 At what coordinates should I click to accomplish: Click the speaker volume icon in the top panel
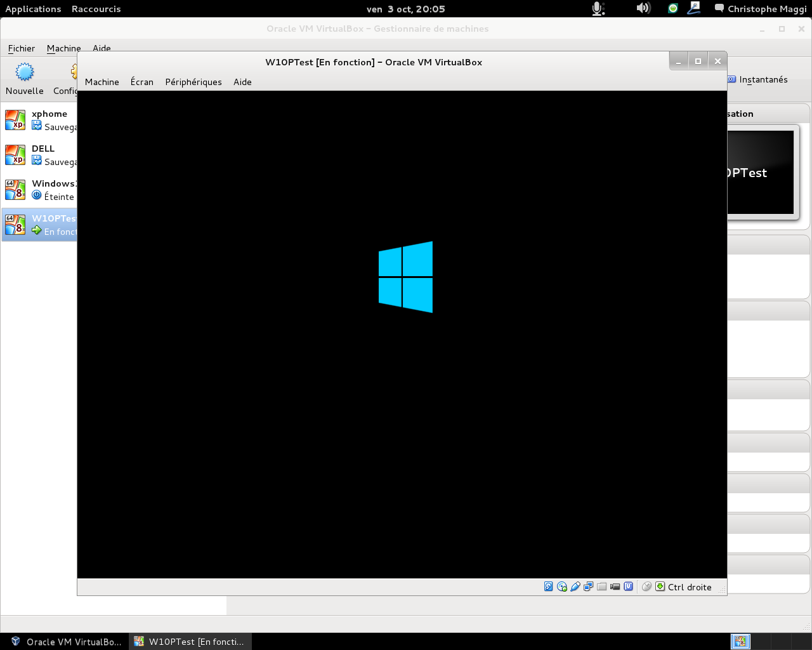pyautogui.click(x=643, y=8)
